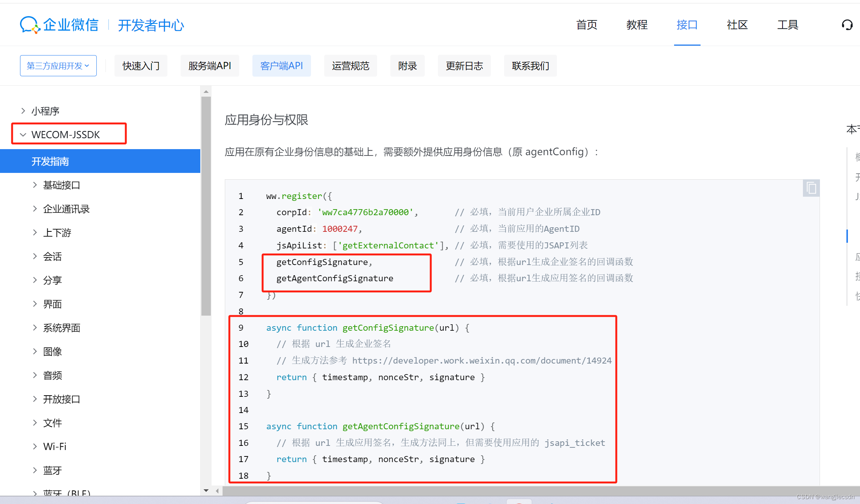Viewport: 860px width, 504px height.
Task: Expand the 小程序 tree node
Action: [x=23, y=111]
